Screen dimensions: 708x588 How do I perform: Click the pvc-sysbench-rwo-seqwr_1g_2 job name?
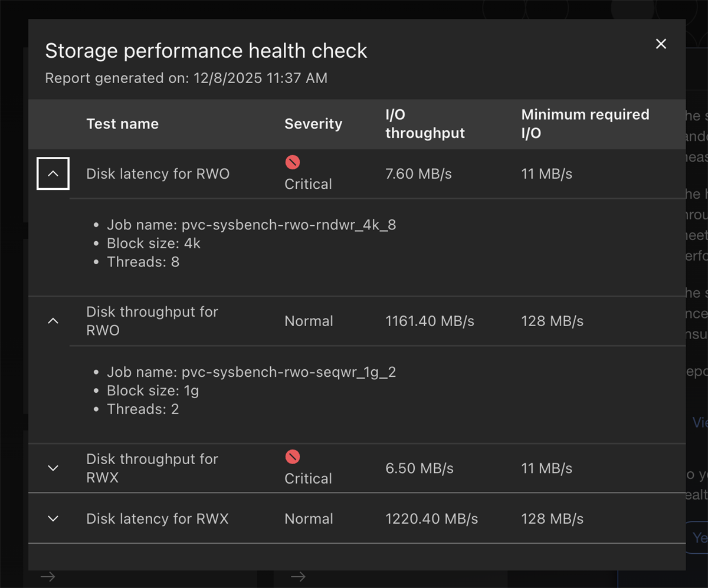[289, 372]
